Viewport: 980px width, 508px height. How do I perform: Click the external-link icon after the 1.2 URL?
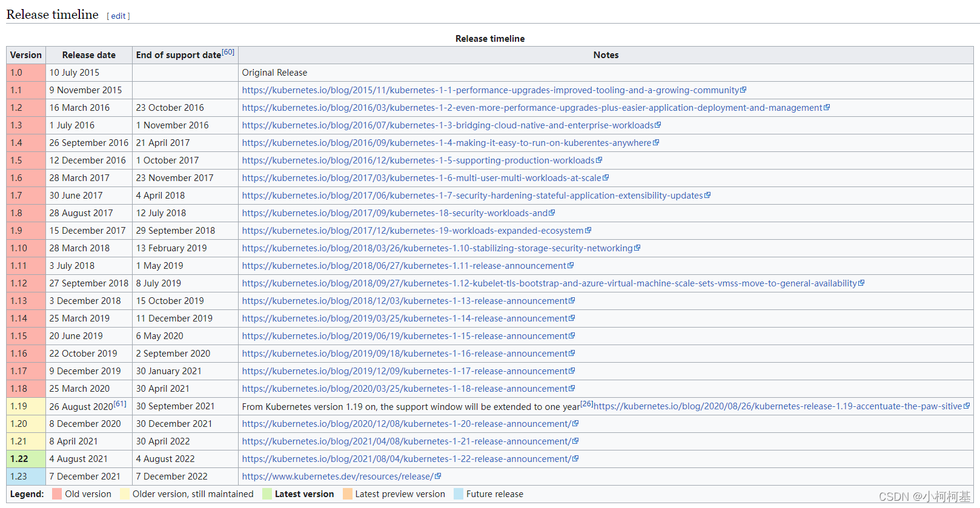click(x=827, y=108)
